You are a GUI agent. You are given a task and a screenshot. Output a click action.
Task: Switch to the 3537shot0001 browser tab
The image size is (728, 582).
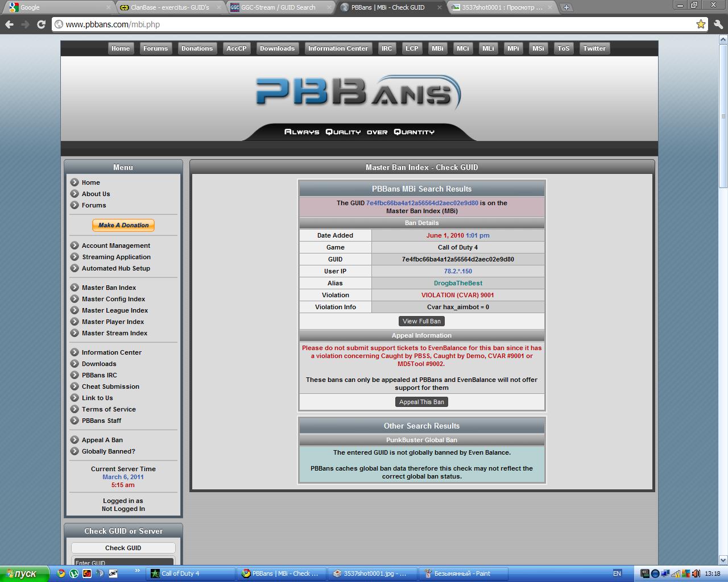tap(501, 7)
